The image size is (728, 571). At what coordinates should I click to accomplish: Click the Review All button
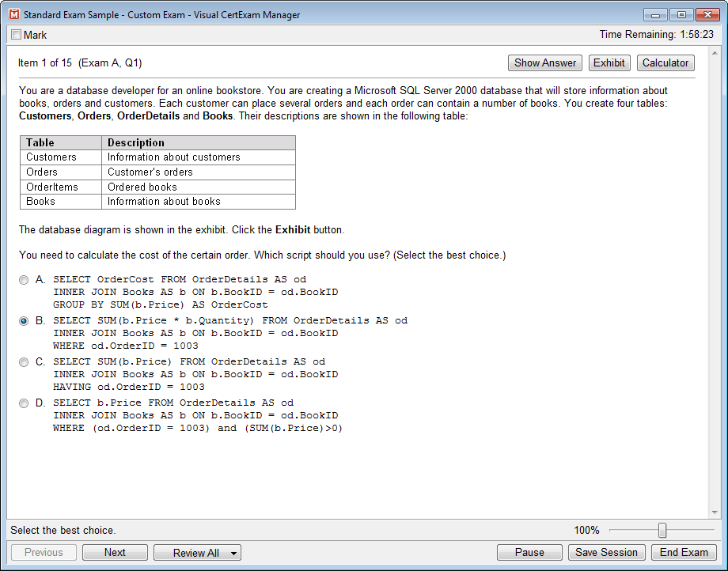pyautogui.click(x=196, y=553)
